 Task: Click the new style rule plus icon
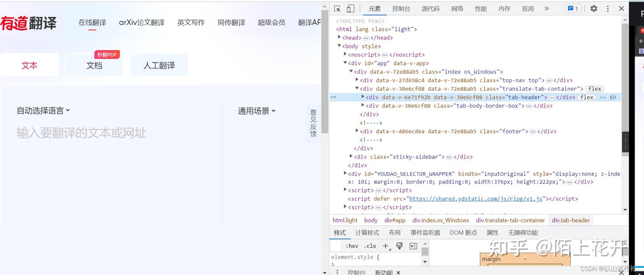click(386, 246)
